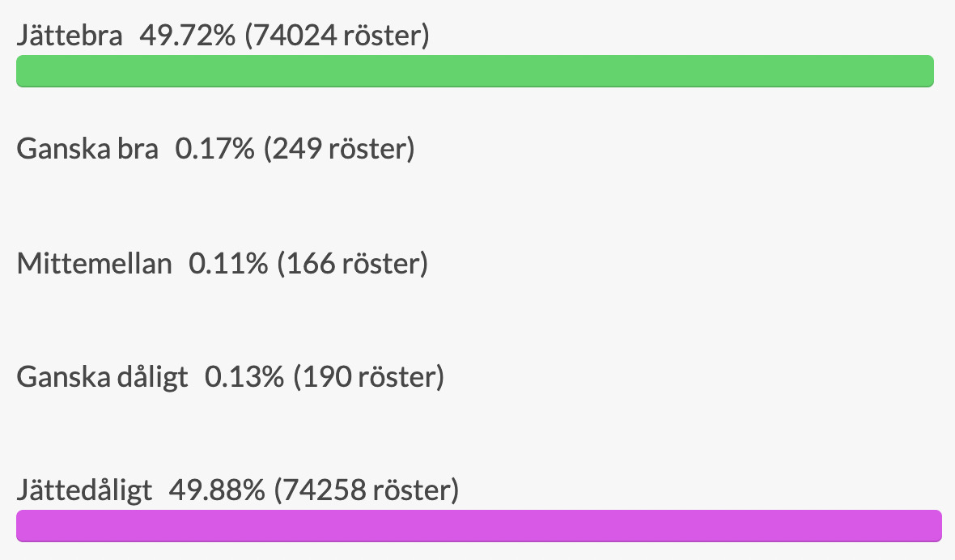Viewport: 955px width, 560px height.
Task: Click the 49.72% percentage value
Action: click(188, 35)
